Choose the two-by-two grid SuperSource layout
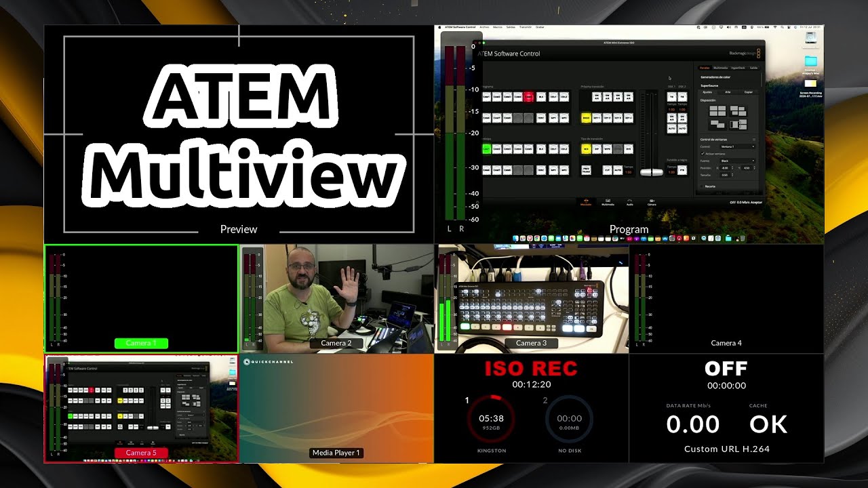Viewport: 868px width, 488px height. point(717,111)
